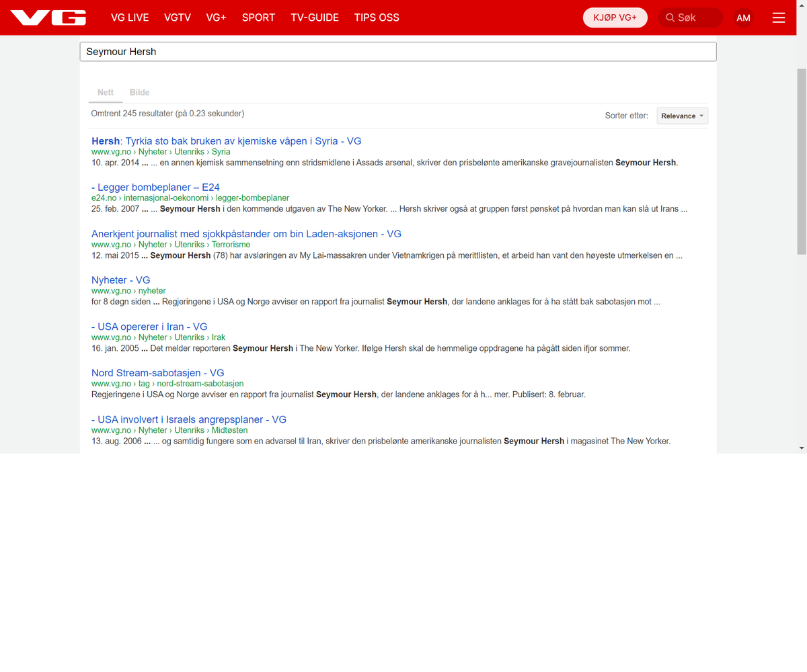Open TV-GUIDE in header
Image resolution: width=807 pixels, height=672 pixels.
click(315, 17)
